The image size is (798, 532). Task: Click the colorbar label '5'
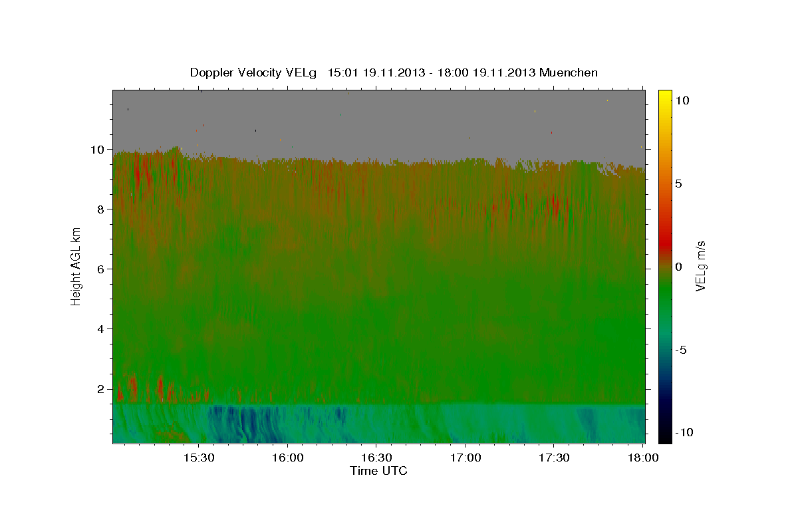[x=680, y=183]
